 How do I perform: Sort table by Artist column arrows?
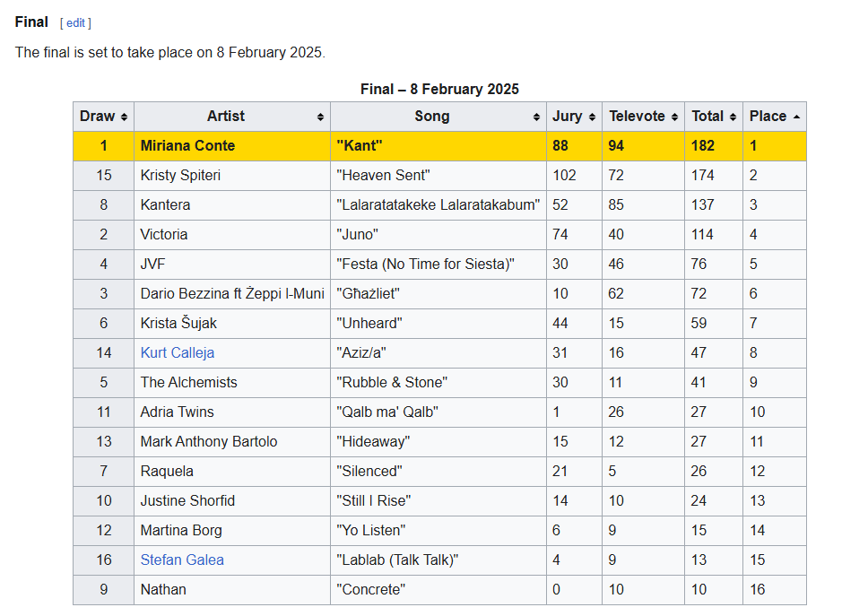point(320,117)
